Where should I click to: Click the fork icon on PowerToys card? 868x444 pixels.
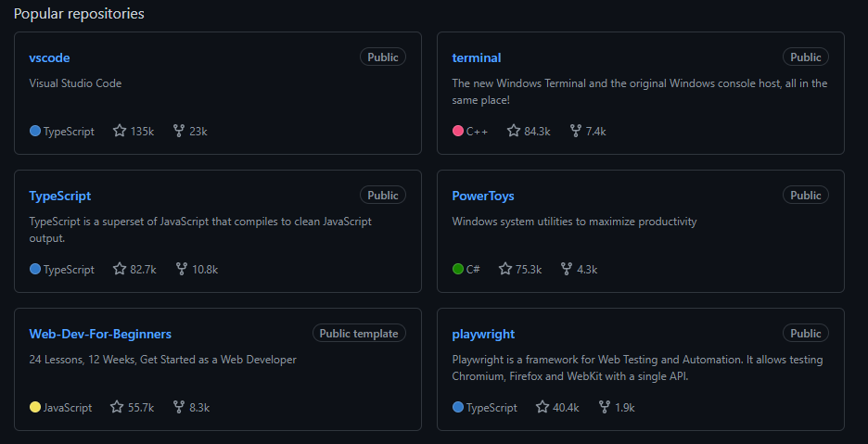pos(567,269)
